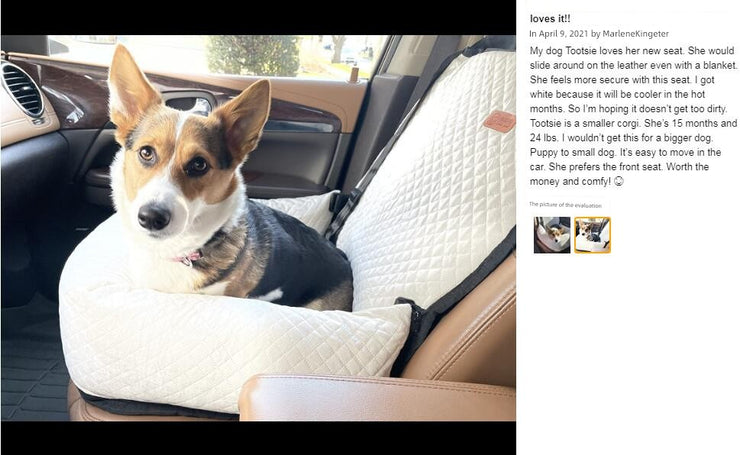Click the review text paragraph body
This screenshot has width=740, height=455.
click(633, 116)
